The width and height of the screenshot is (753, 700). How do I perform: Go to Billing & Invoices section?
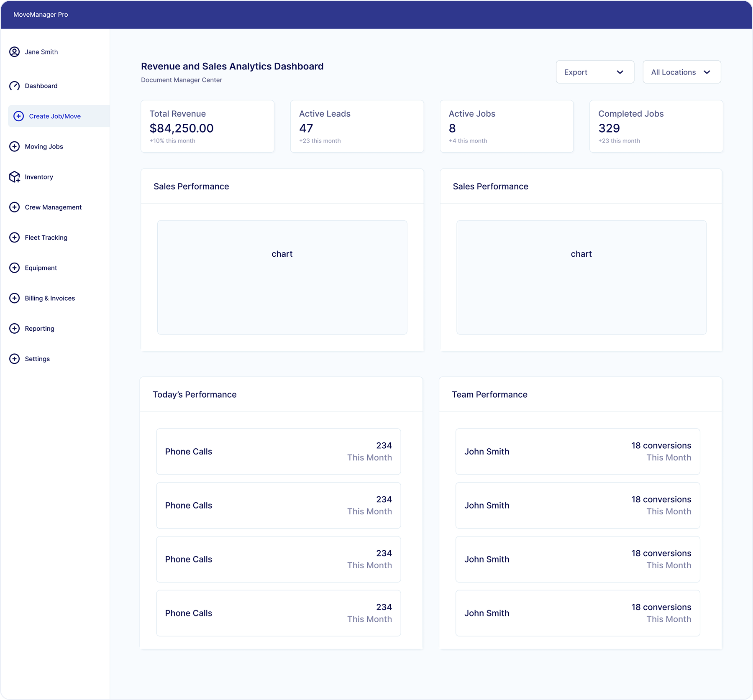[x=50, y=298]
